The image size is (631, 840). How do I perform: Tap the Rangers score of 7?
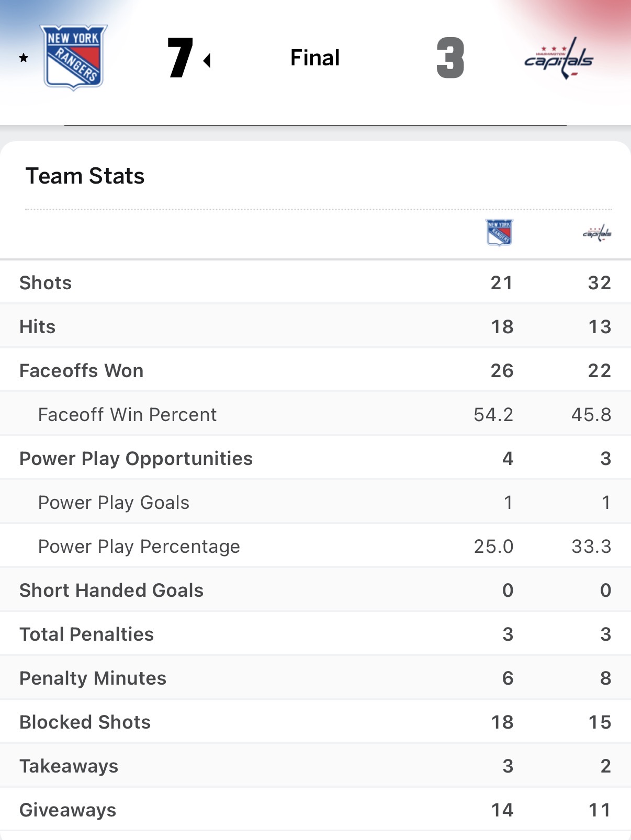pyautogui.click(x=181, y=58)
